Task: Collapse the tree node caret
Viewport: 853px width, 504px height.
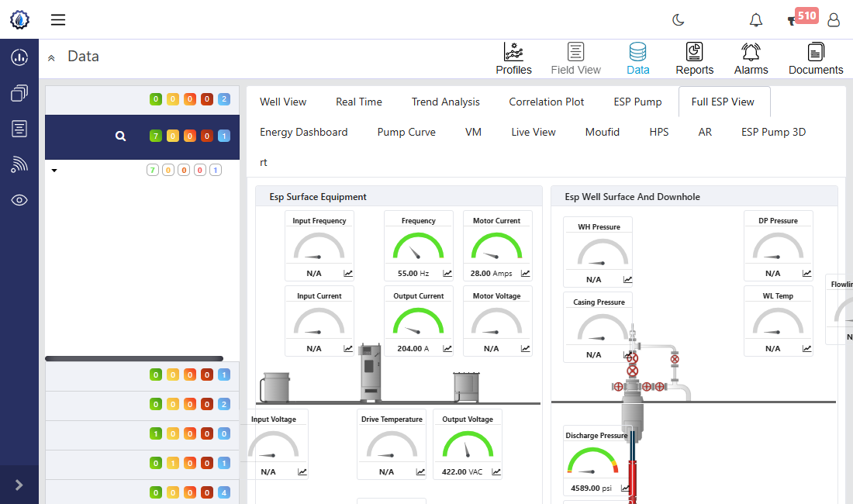Action: tap(54, 170)
